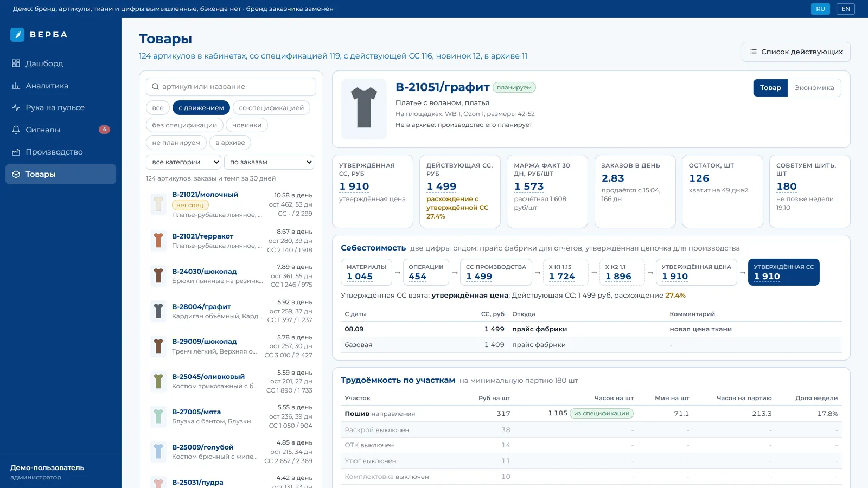Click the article search input field
The width and height of the screenshot is (868, 488).
(231, 87)
